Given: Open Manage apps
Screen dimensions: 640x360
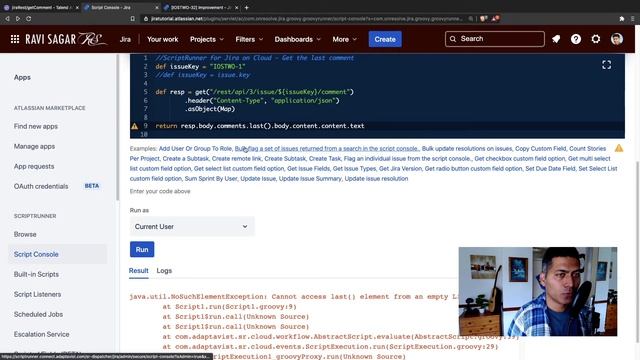Looking at the screenshot, I should [x=34, y=147].
